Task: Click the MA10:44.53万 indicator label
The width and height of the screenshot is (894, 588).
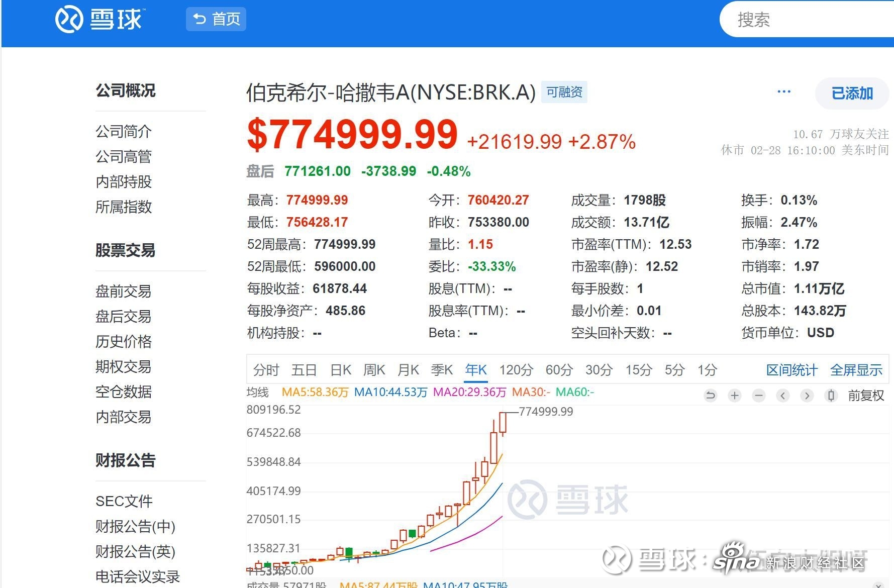Action: pyautogui.click(x=390, y=392)
